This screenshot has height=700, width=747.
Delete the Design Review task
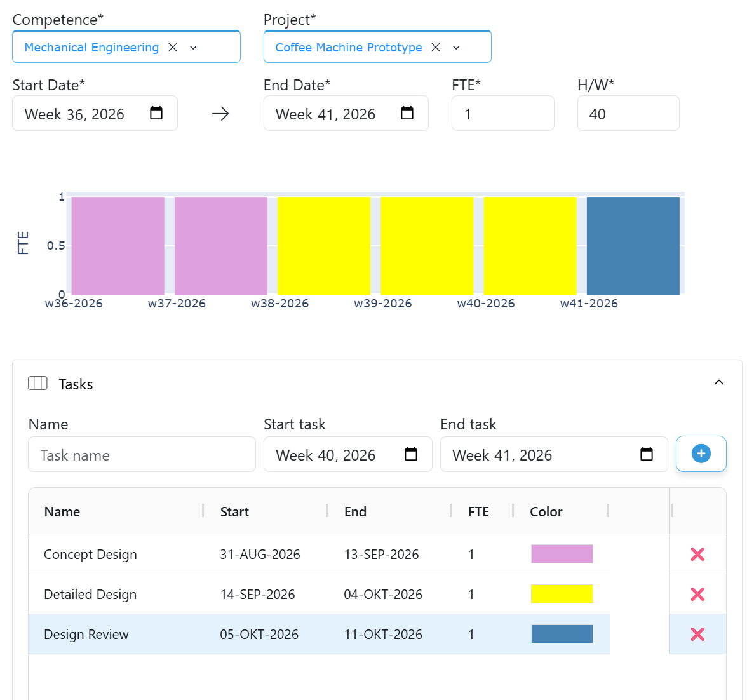pyautogui.click(x=697, y=634)
